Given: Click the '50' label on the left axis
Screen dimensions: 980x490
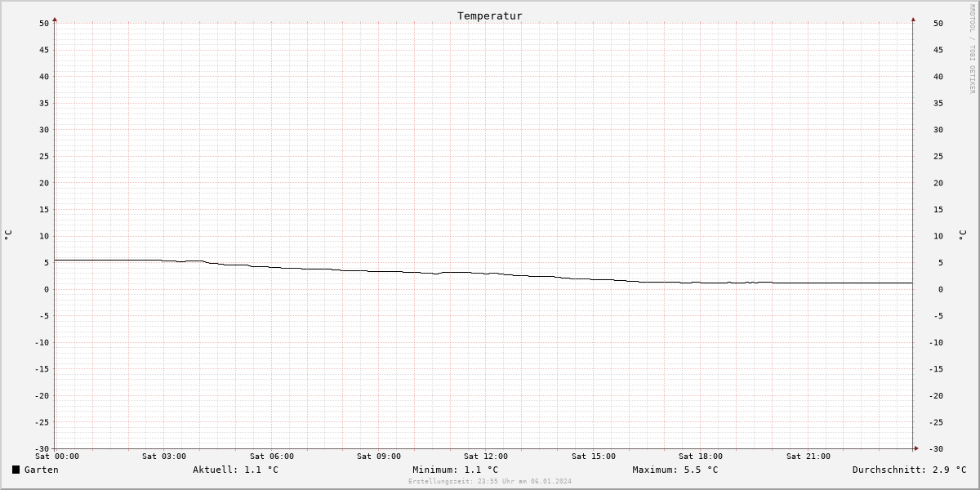Looking at the screenshot, I should [44, 23].
